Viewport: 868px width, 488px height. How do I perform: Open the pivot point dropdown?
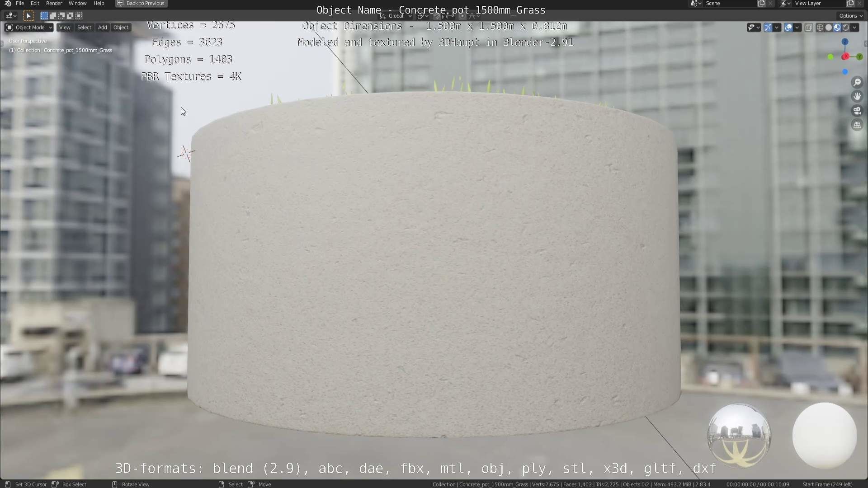tap(423, 16)
